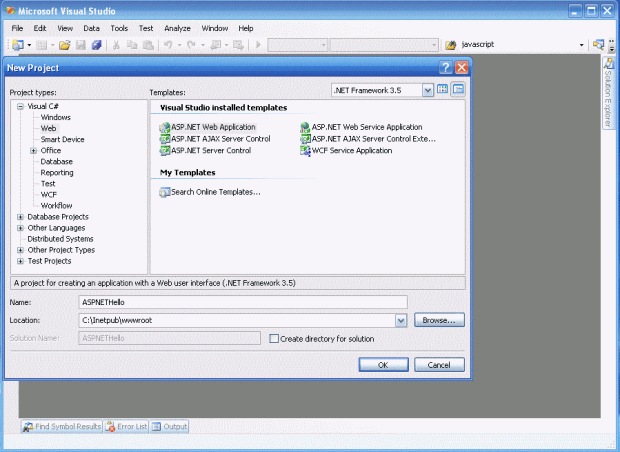620x452 pixels.
Task: Click the Cancel button
Action: point(439,365)
